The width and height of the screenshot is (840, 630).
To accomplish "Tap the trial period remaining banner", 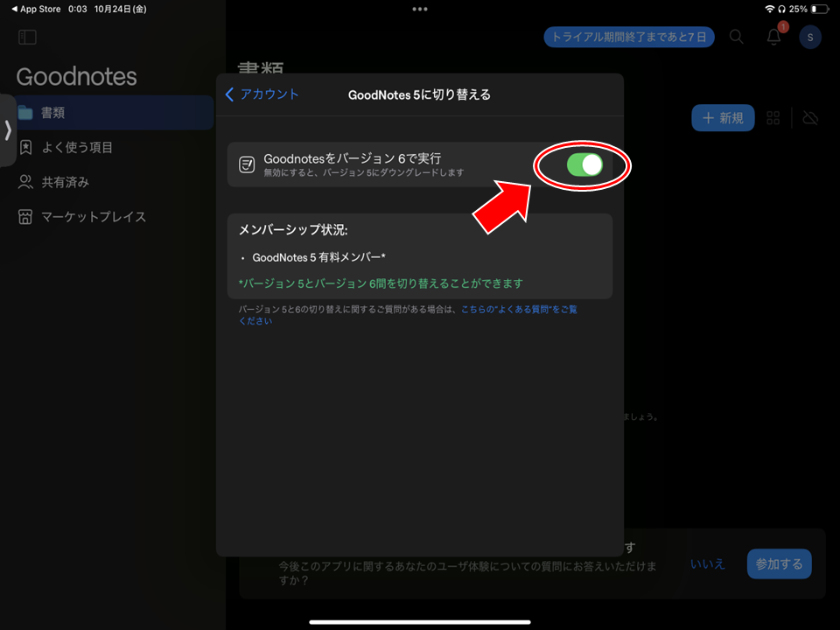I will pos(629,37).
